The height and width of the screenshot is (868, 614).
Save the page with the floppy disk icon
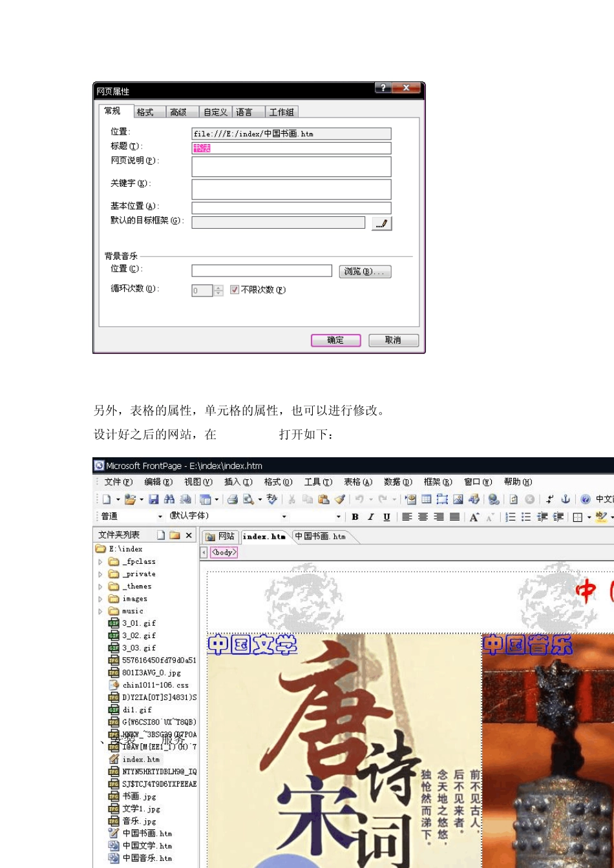pos(154,499)
